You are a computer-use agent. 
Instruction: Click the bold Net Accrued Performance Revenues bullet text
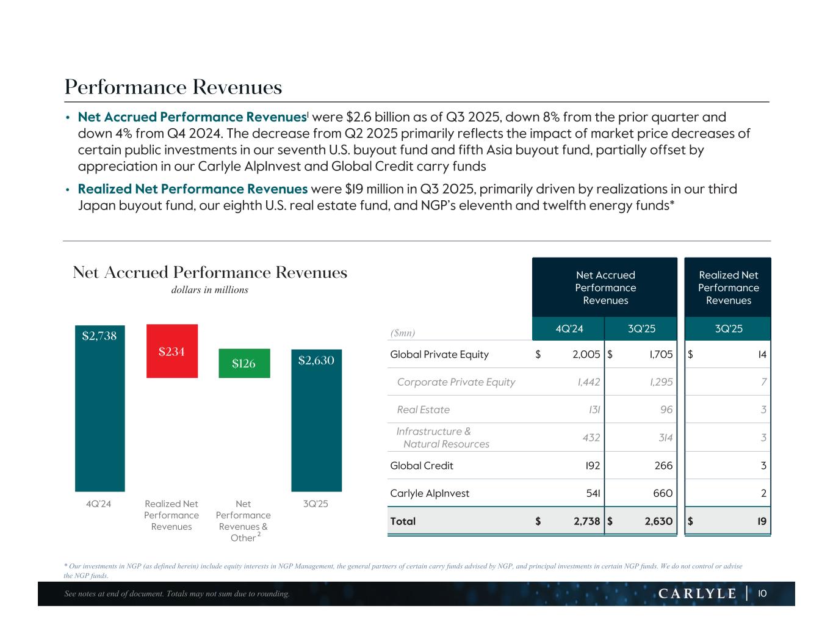click(192, 117)
